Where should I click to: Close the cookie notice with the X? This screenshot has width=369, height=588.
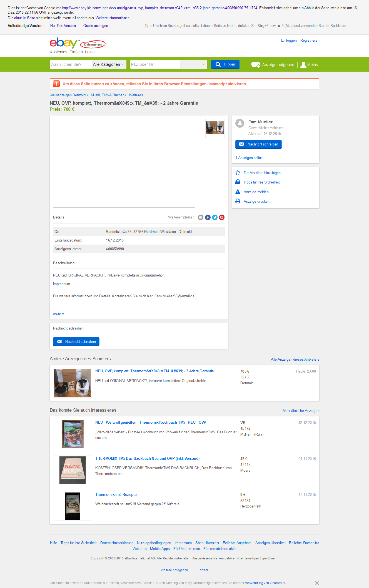[x=317, y=583]
